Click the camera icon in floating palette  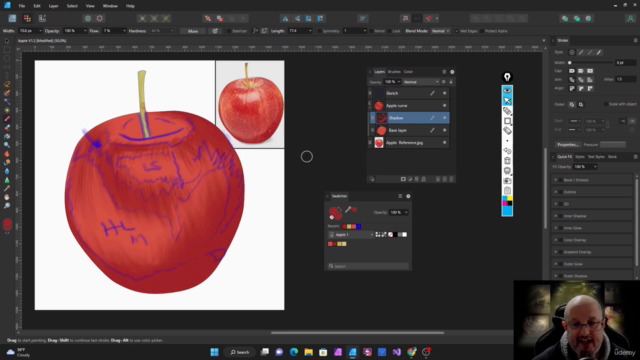tap(507, 180)
